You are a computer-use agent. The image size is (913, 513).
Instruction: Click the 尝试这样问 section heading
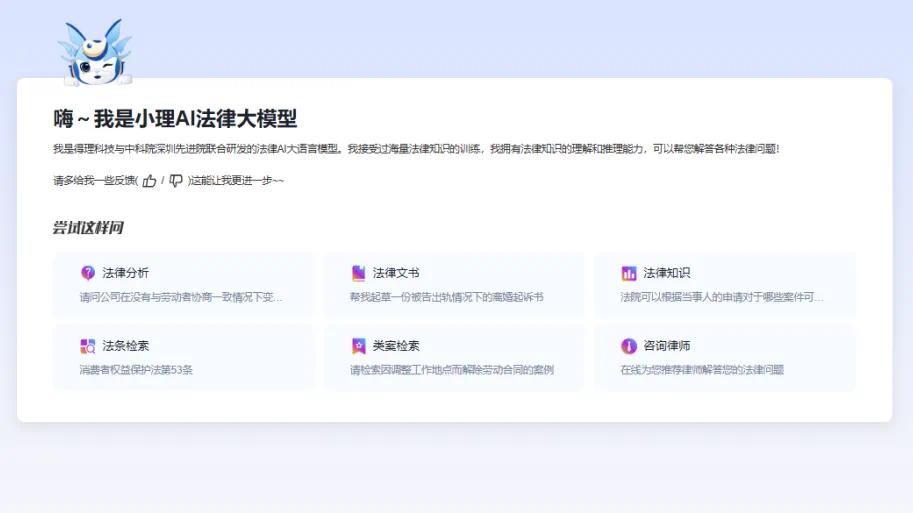88,228
